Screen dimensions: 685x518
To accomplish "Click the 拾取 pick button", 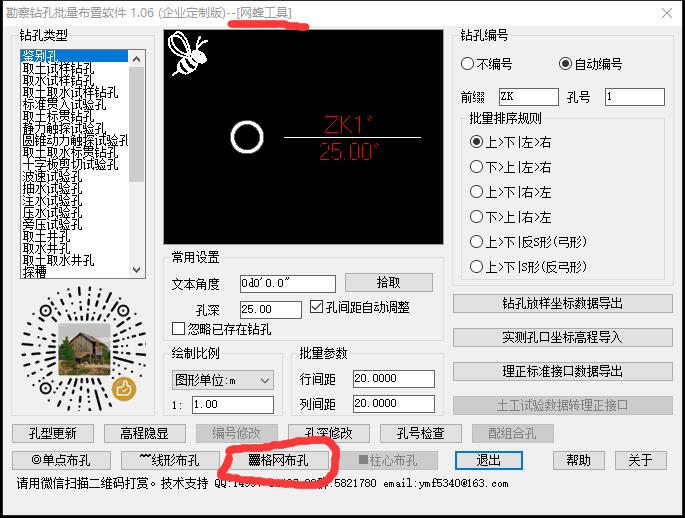I will click(388, 283).
